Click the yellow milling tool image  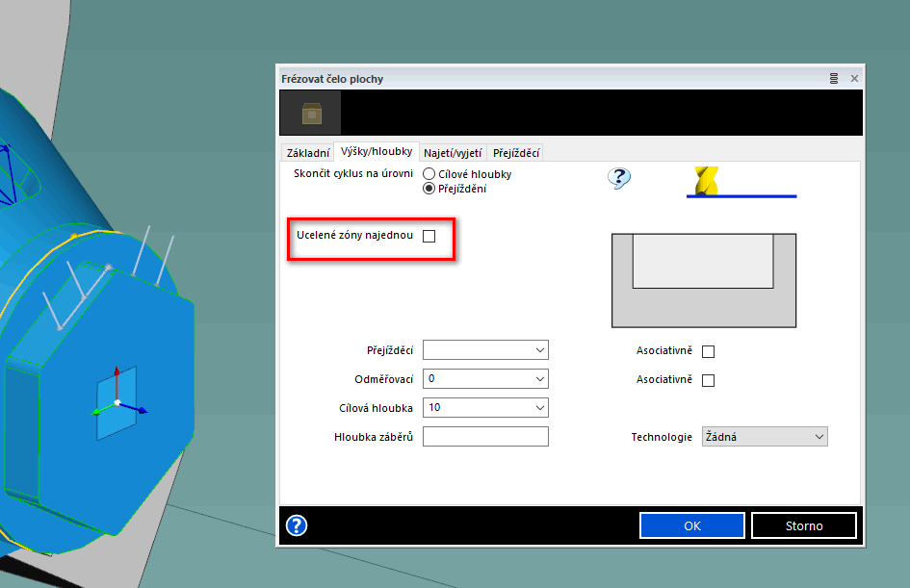click(x=706, y=180)
